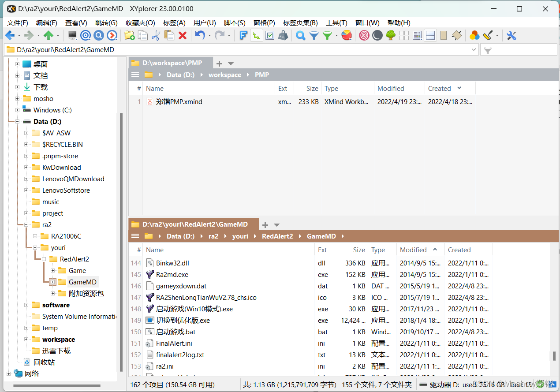Click the four-squares views icon
The image size is (560, 392).
tap(404, 35)
